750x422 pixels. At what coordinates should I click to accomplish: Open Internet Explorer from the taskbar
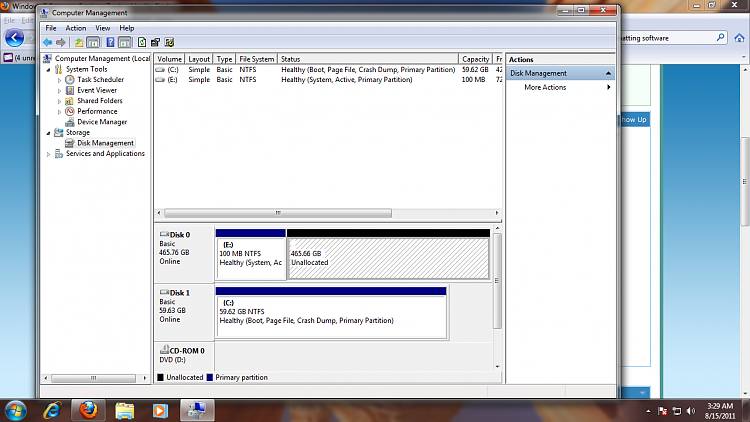53,411
